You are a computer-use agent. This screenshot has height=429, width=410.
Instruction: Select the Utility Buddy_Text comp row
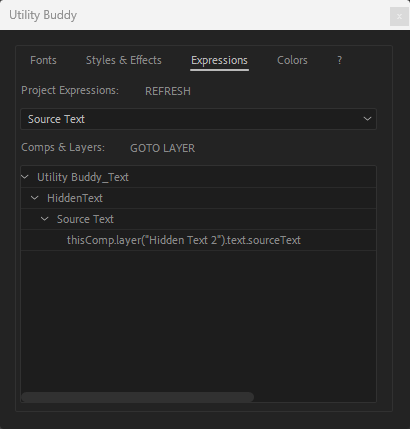(x=199, y=177)
